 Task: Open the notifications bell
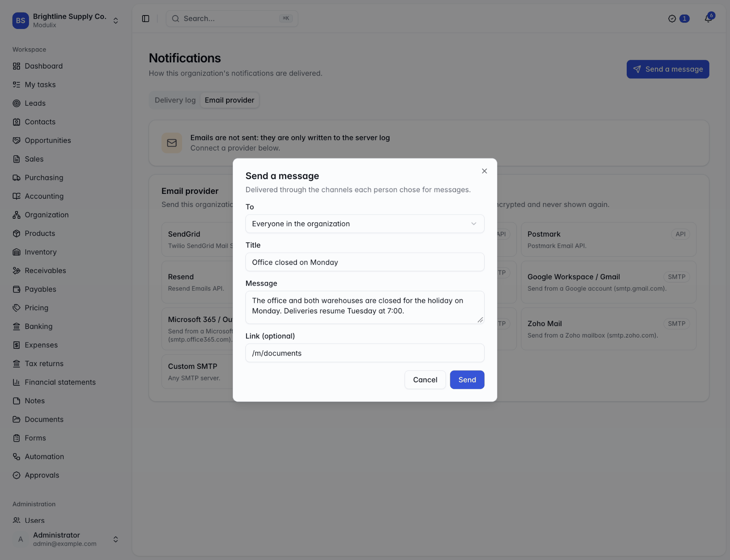(x=708, y=18)
